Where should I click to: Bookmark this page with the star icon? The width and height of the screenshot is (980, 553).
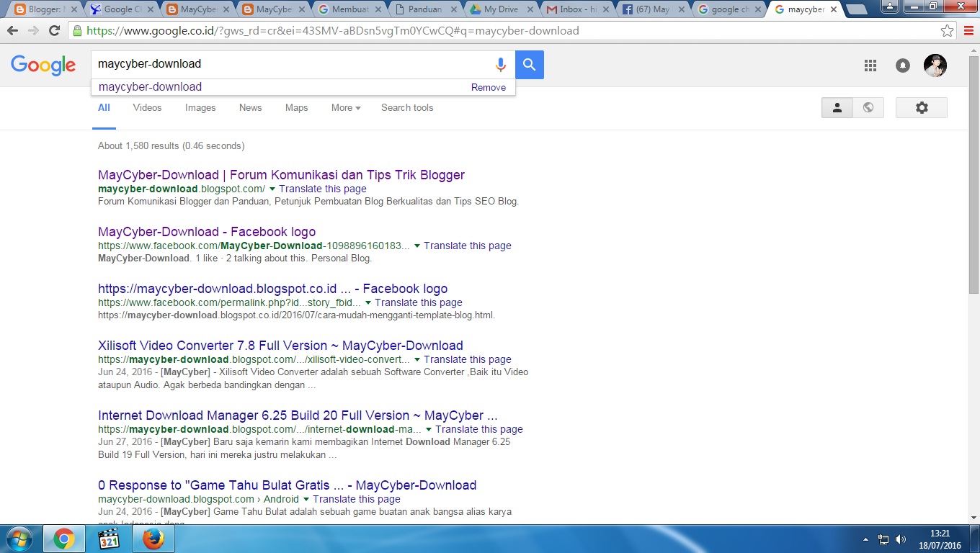948,31
